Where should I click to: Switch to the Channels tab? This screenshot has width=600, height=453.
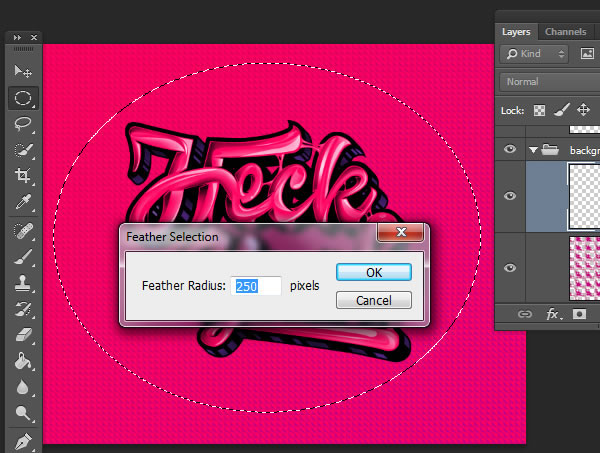(x=565, y=32)
